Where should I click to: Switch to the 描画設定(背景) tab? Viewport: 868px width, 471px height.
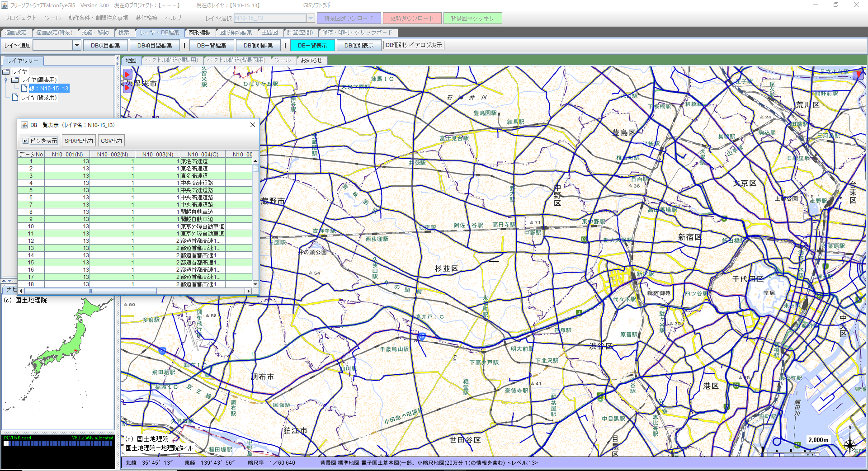tap(54, 33)
